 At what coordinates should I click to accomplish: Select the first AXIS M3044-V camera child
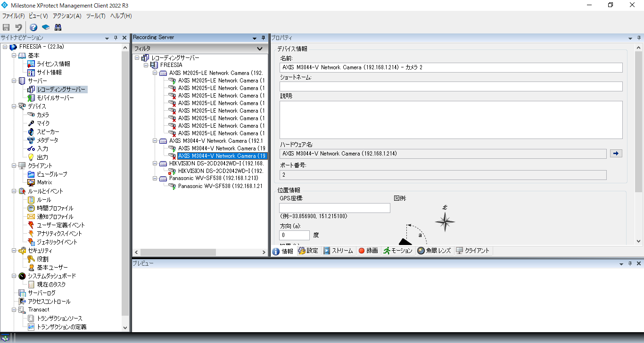pos(222,148)
